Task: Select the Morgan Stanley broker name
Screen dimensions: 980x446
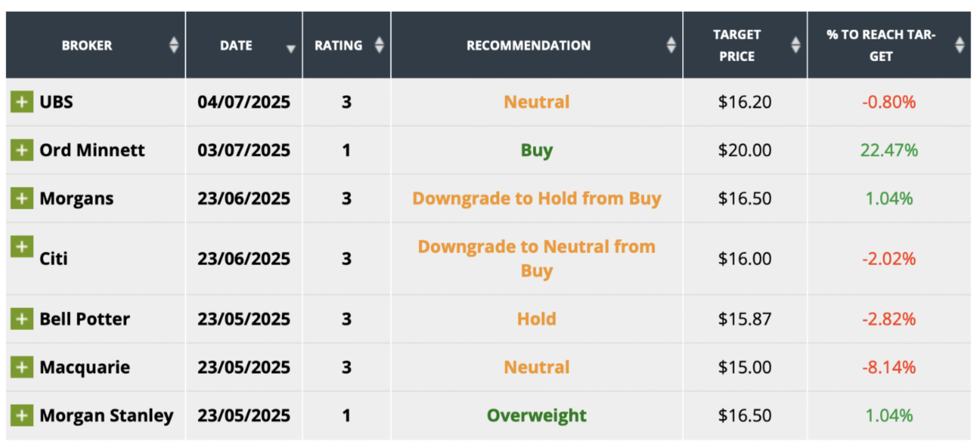Action: 106,415
